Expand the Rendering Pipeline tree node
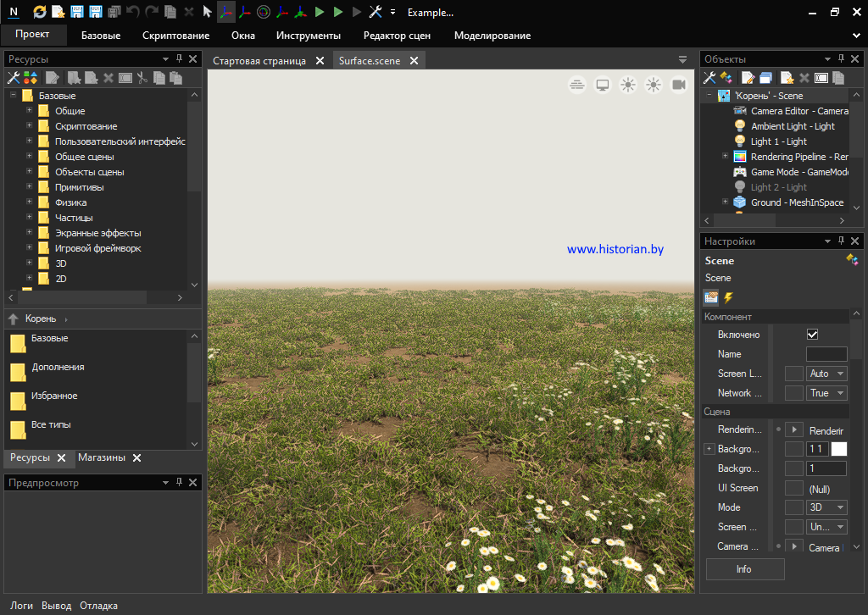Screen dimensions: 868x615 725,157
